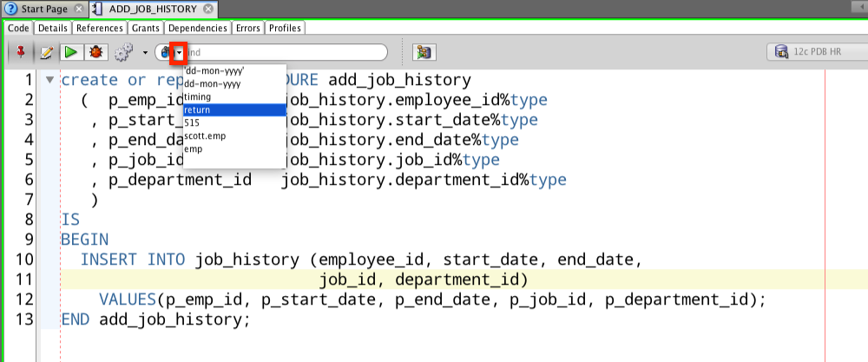This screenshot has width=868, height=362.
Task: Run the procedure with green play button
Action: 71,52
